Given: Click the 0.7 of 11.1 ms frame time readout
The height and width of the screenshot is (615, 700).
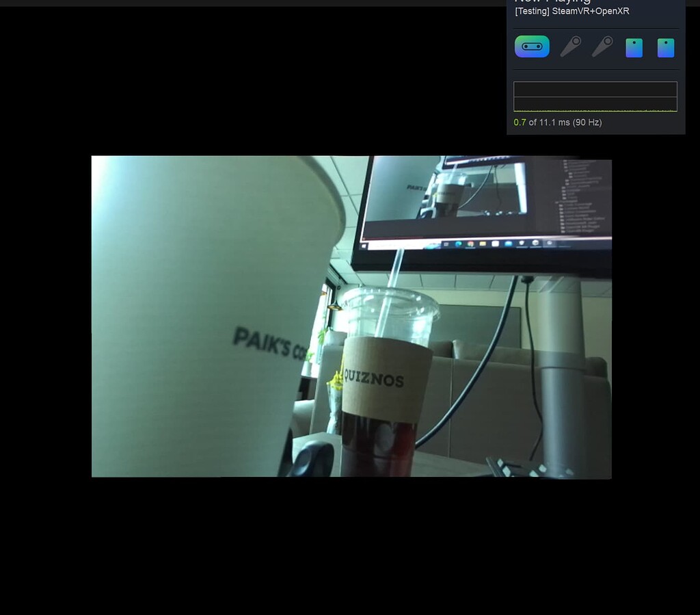Looking at the screenshot, I should [x=558, y=122].
